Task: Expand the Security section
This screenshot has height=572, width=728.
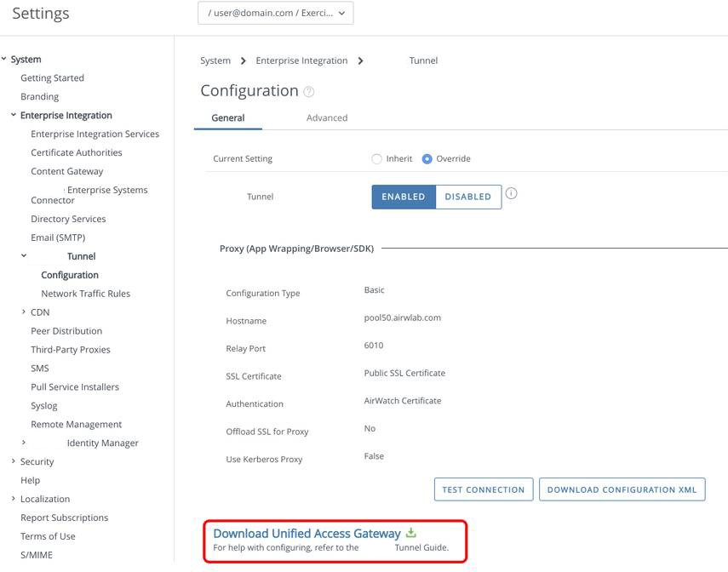Action: coord(12,460)
